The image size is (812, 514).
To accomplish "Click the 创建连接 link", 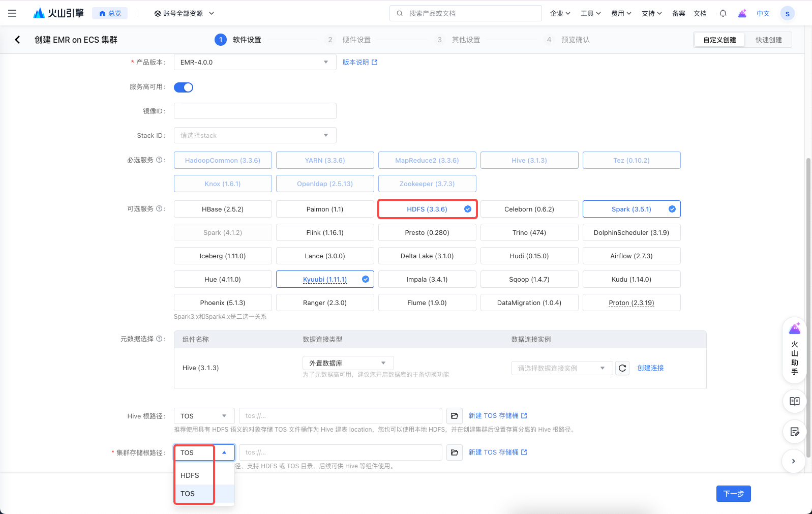I will tap(651, 368).
